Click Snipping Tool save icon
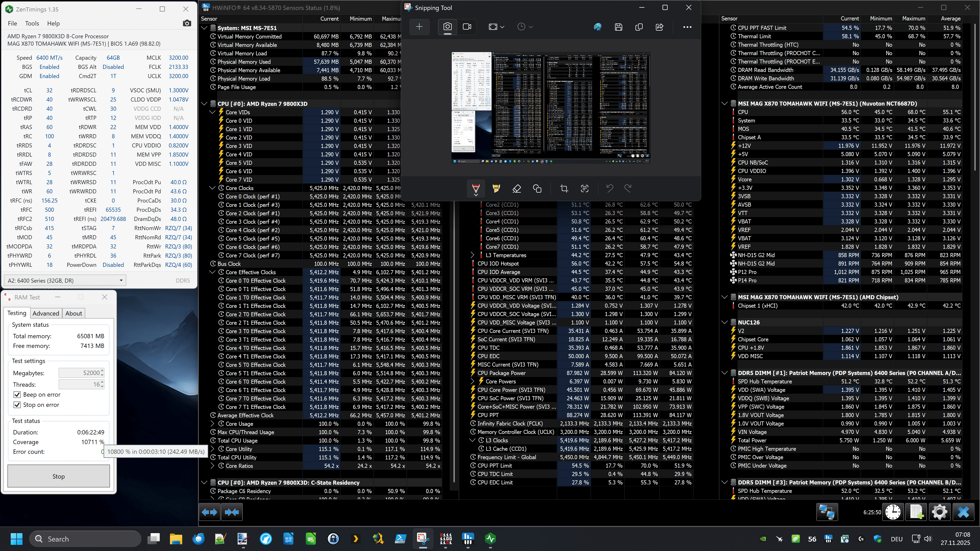Image resolution: width=980 pixels, height=551 pixels. pos(618,27)
